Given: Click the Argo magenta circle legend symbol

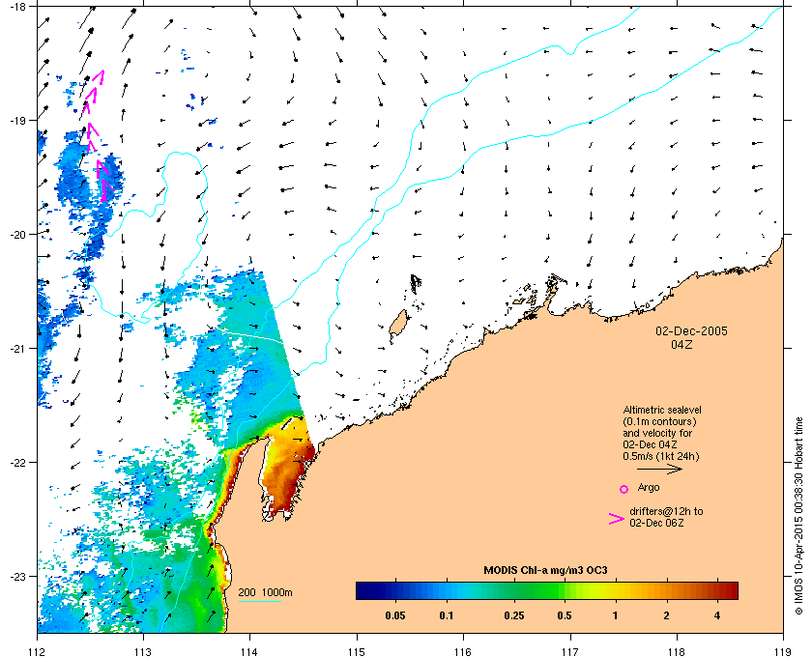Looking at the screenshot, I should (624, 489).
